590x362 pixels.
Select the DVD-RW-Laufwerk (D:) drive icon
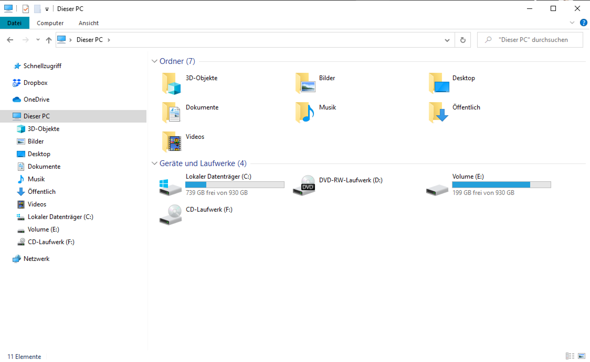pyautogui.click(x=304, y=186)
